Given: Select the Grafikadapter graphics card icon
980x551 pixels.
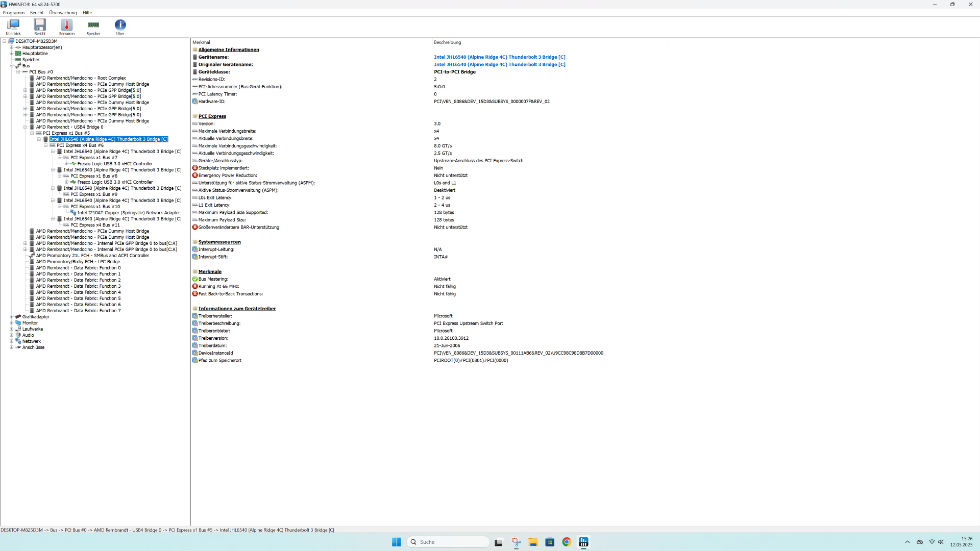Looking at the screenshot, I should [x=18, y=317].
